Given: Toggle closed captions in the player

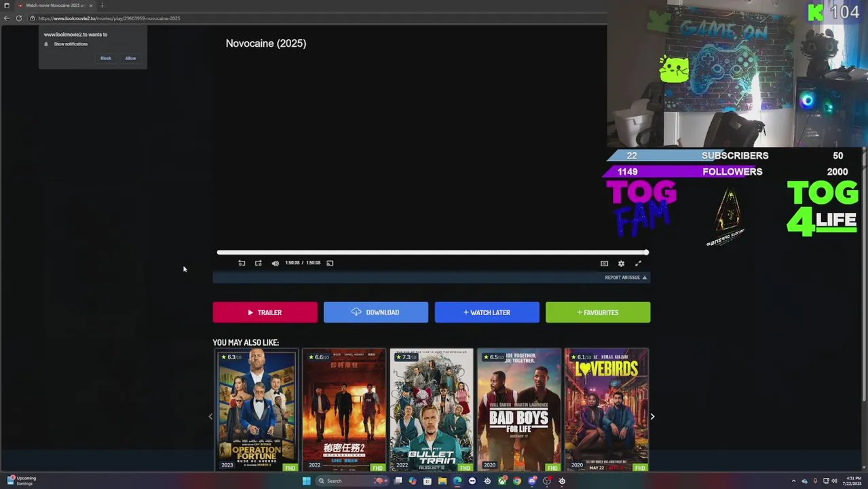Looking at the screenshot, I should pos(604,264).
